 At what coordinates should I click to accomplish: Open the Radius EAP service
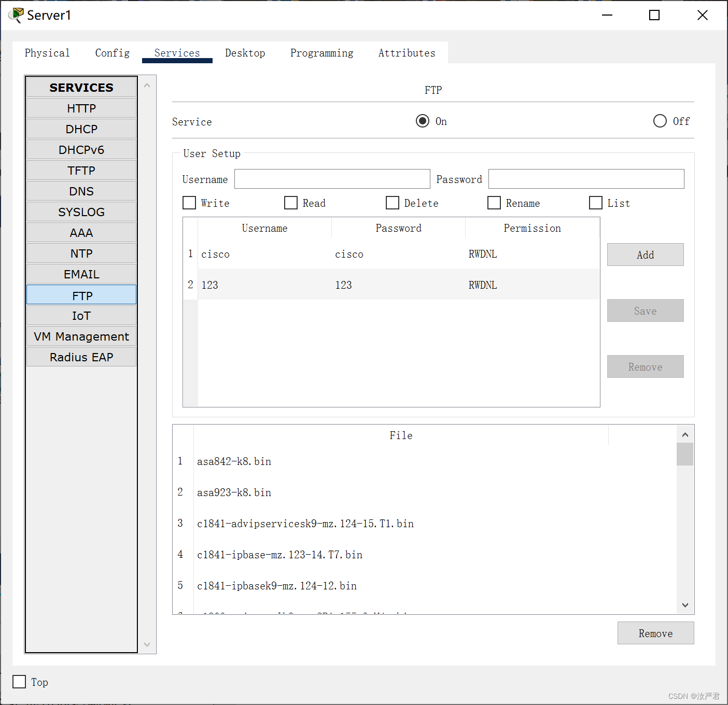pyautogui.click(x=81, y=357)
